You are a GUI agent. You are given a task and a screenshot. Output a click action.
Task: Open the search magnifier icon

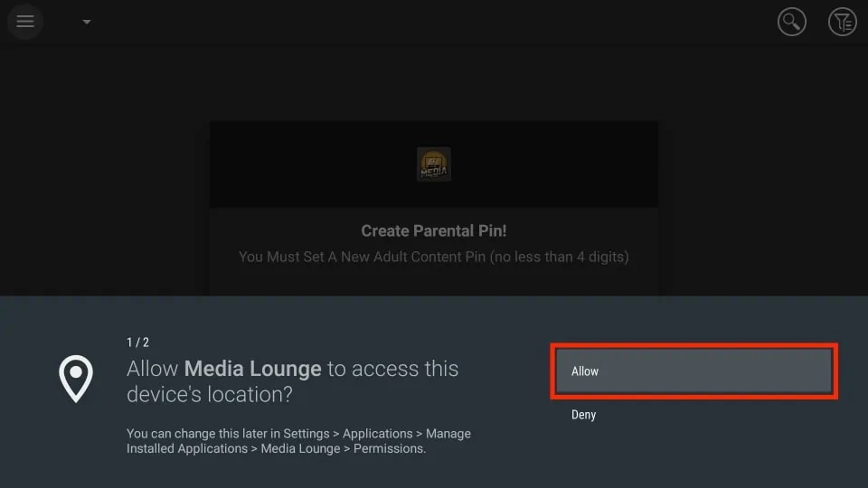pos(792,22)
